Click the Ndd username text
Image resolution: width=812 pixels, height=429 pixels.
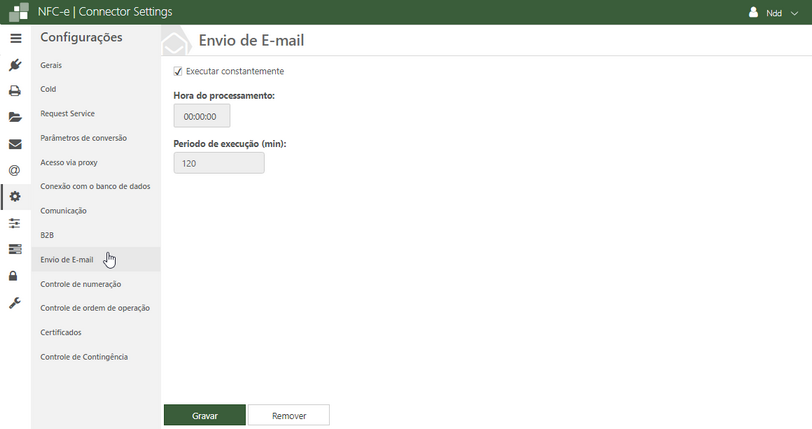(x=774, y=13)
